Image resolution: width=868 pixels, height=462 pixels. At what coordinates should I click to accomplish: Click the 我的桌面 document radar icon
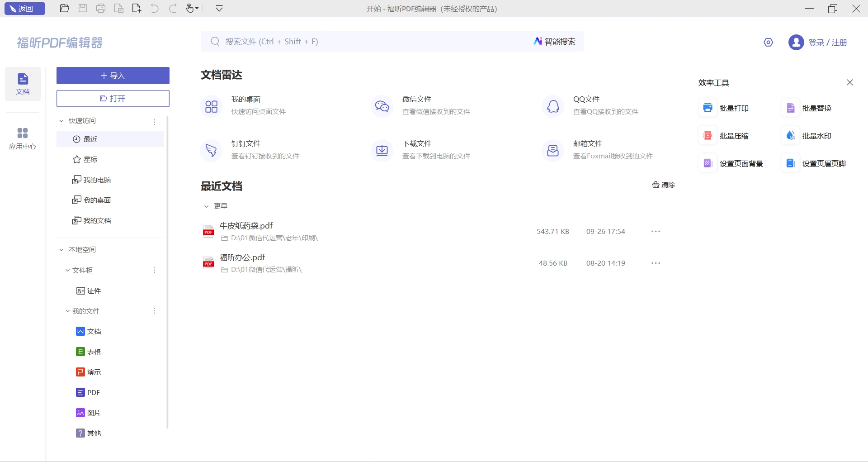[211, 106]
